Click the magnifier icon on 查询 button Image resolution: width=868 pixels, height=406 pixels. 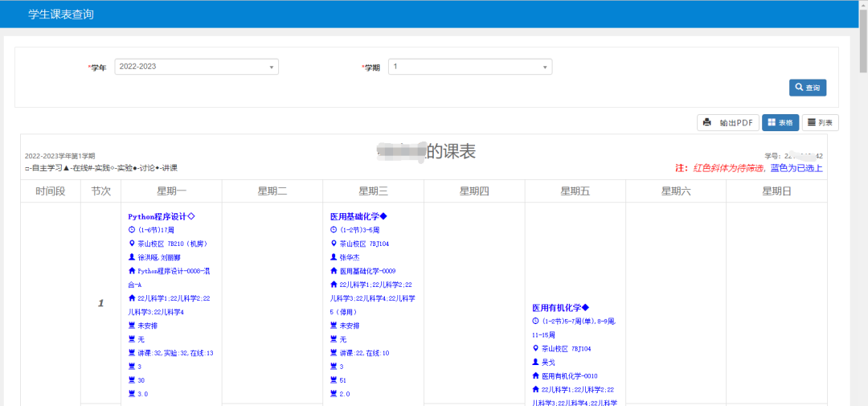[x=799, y=88]
